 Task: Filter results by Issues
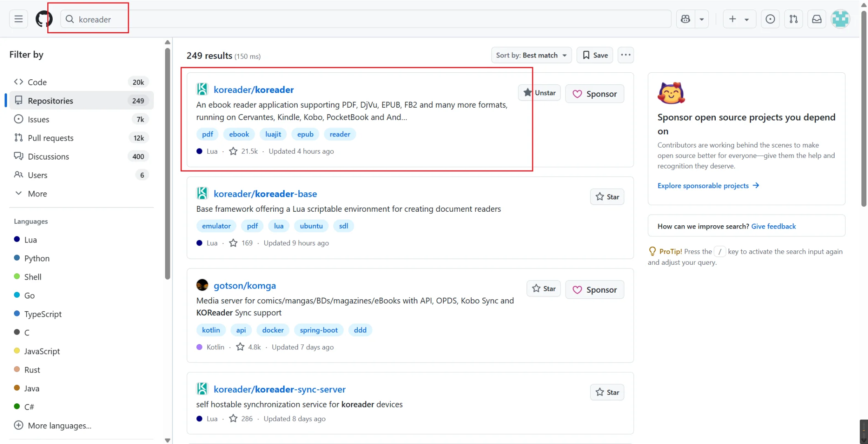(x=81, y=119)
